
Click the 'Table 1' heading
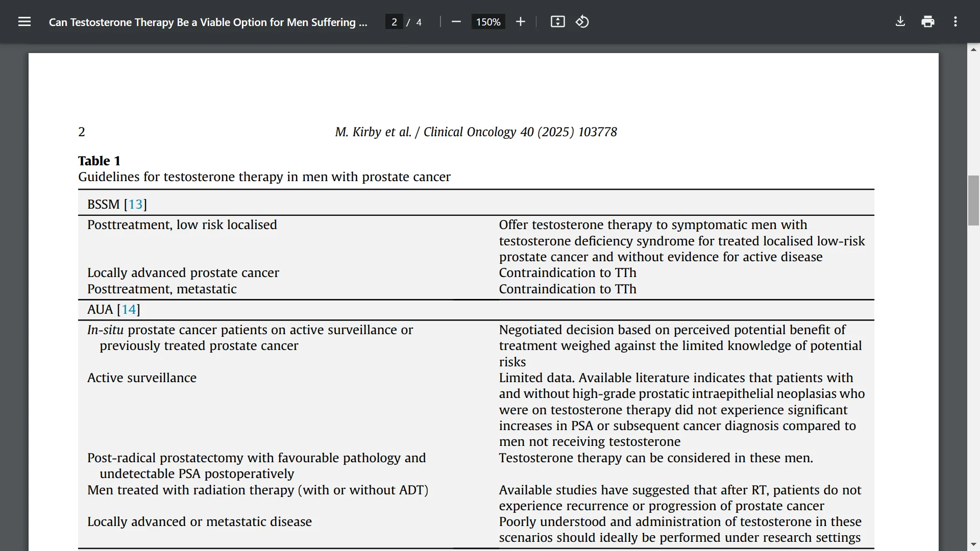[x=100, y=161]
